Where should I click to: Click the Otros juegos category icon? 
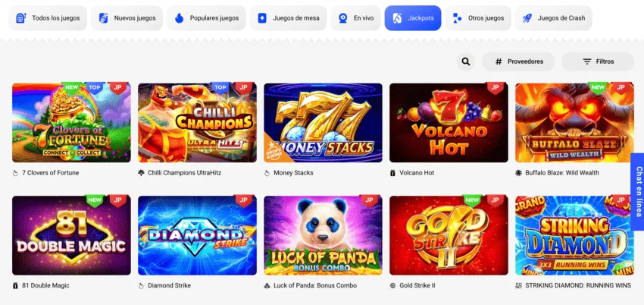(457, 18)
